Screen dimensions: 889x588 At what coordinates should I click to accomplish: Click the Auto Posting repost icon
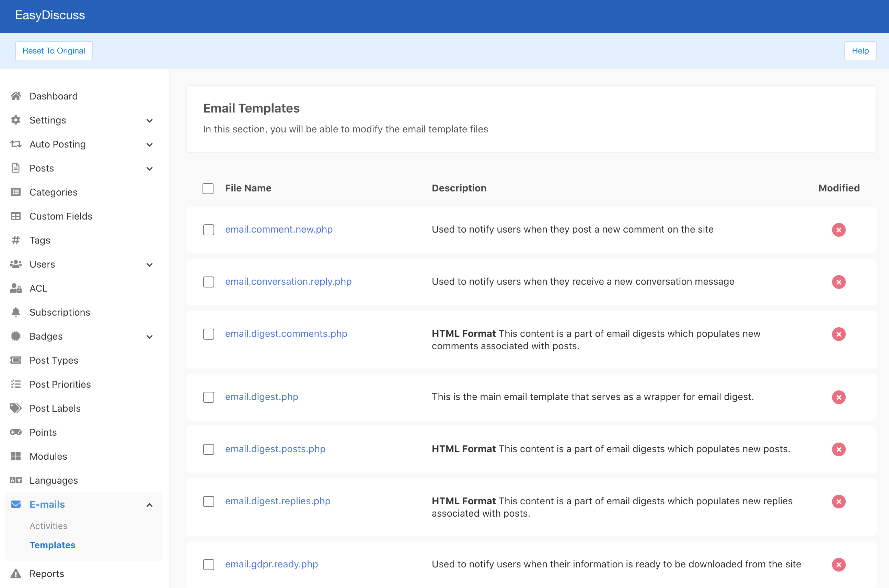(15, 144)
